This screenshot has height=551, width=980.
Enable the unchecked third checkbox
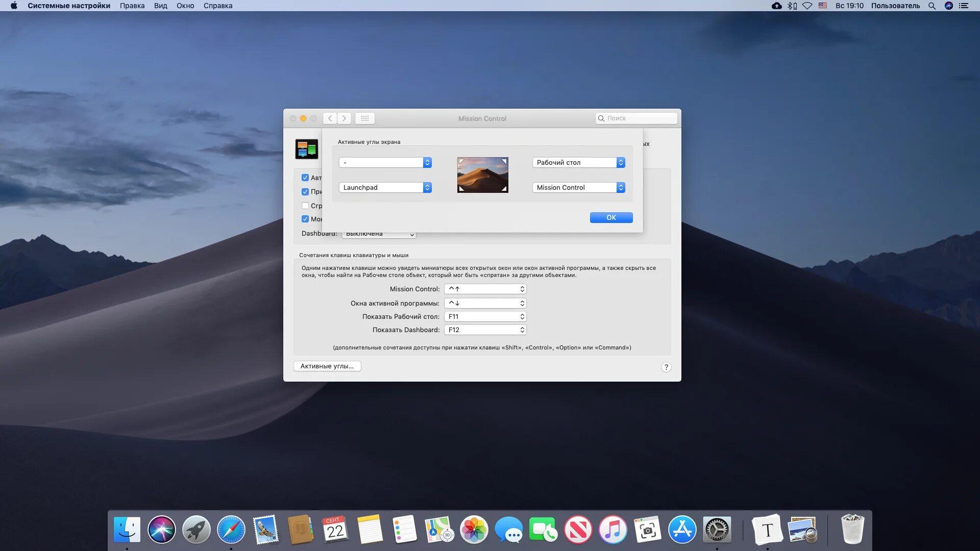click(x=305, y=206)
